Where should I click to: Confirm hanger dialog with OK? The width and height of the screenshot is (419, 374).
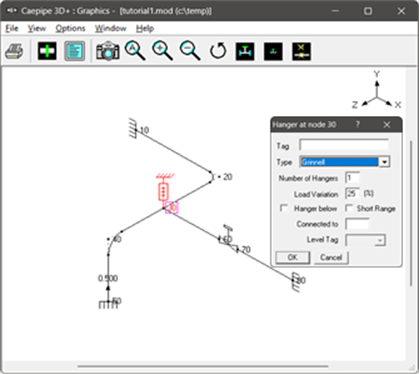click(x=292, y=257)
